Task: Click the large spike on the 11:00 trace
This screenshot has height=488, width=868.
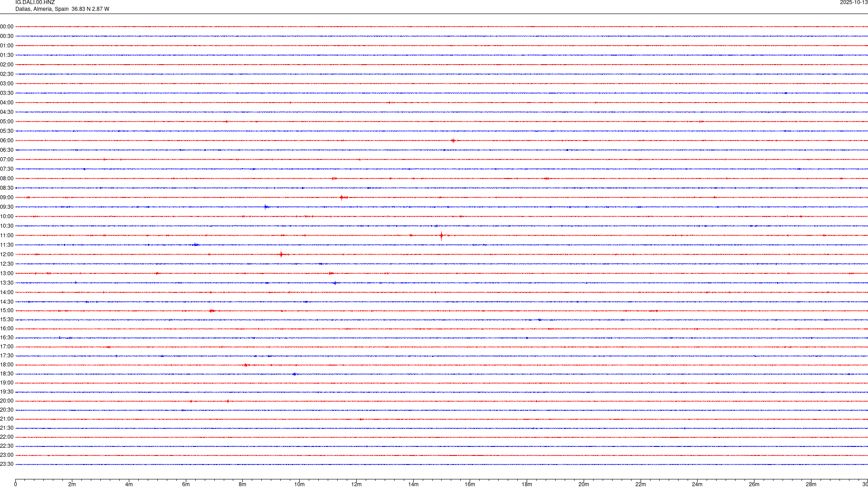Action: point(442,235)
